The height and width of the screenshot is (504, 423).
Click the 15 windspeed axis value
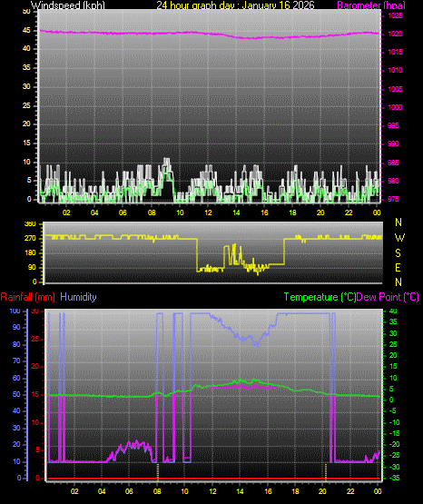pos(27,143)
